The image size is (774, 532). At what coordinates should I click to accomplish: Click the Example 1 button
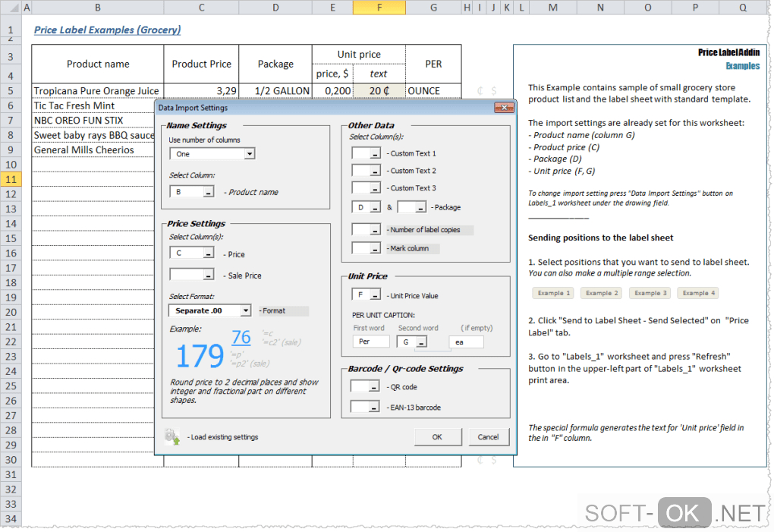click(x=552, y=293)
